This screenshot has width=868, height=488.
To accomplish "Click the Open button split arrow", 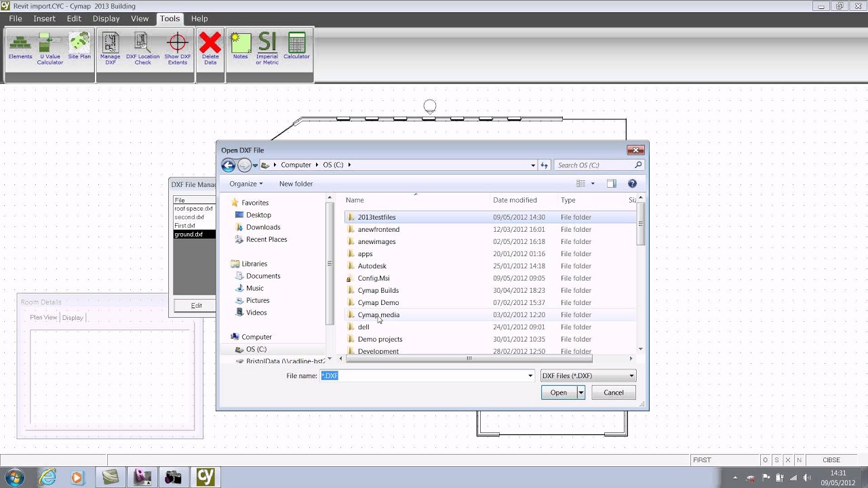I will click(x=580, y=392).
